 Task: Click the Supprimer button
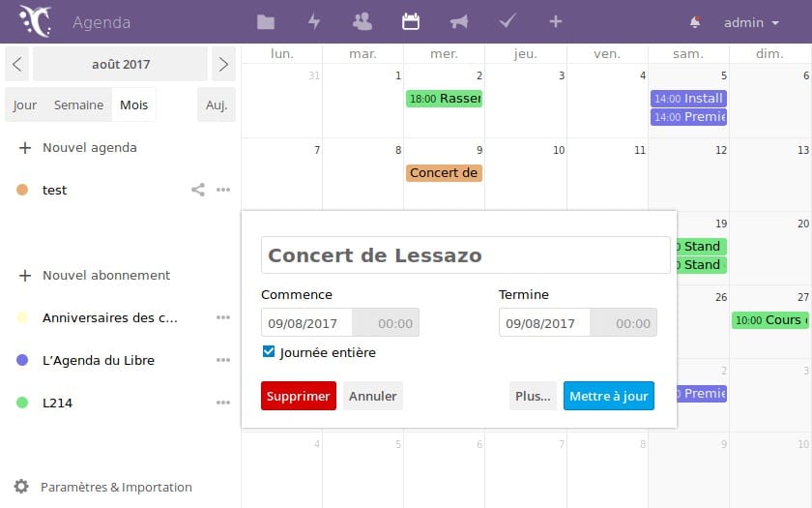coord(299,396)
